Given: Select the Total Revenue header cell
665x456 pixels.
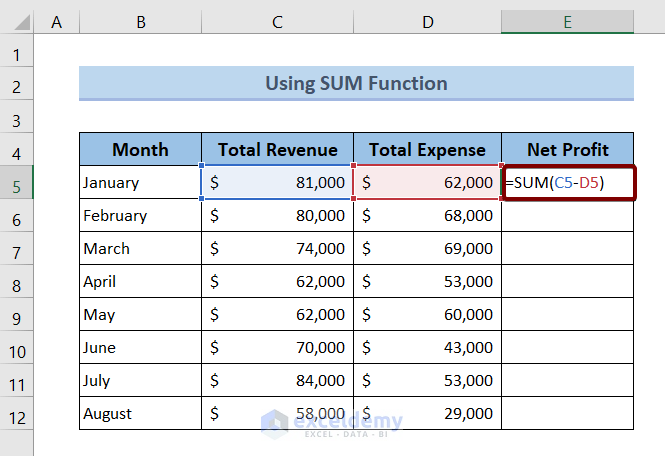Looking at the screenshot, I should 277,150.
